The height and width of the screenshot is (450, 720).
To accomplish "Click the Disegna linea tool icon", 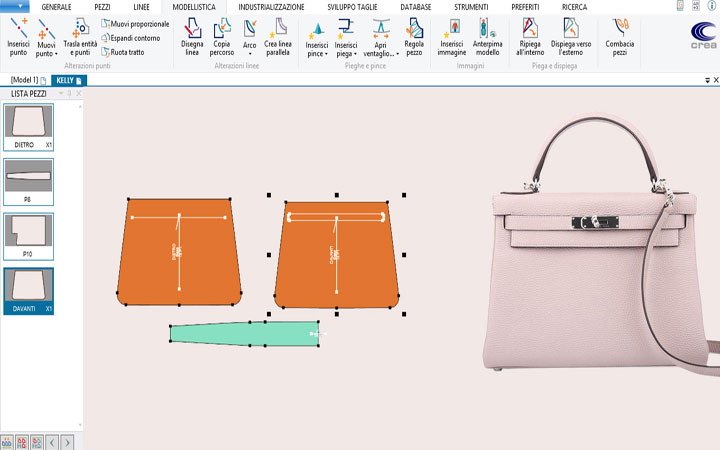I will point(192,34).
